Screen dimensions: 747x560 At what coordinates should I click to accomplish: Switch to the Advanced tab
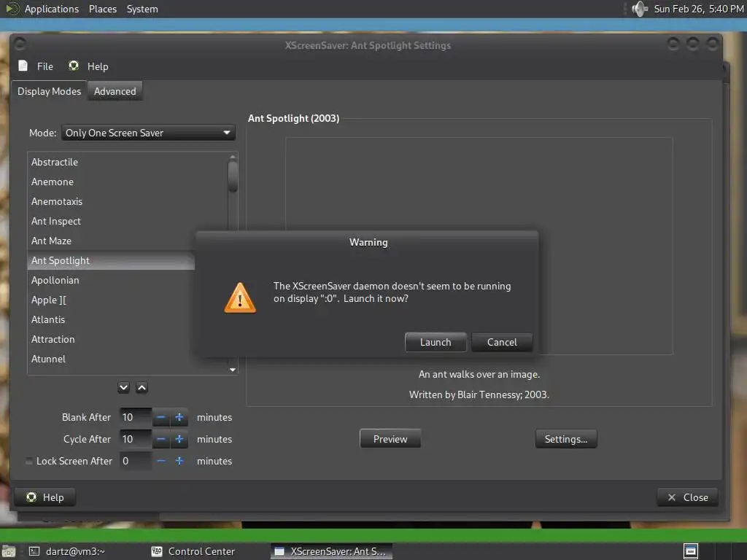click(x=115, y=91)
